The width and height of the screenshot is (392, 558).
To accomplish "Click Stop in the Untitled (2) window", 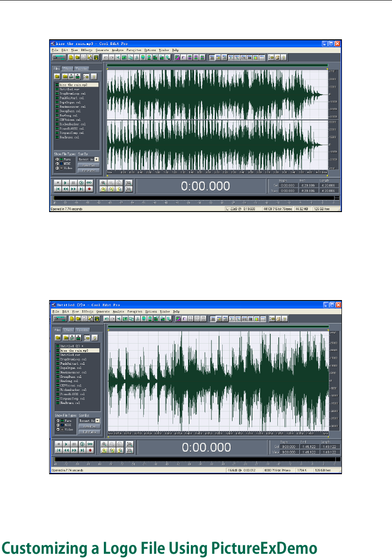I will [x=58, y=444].
